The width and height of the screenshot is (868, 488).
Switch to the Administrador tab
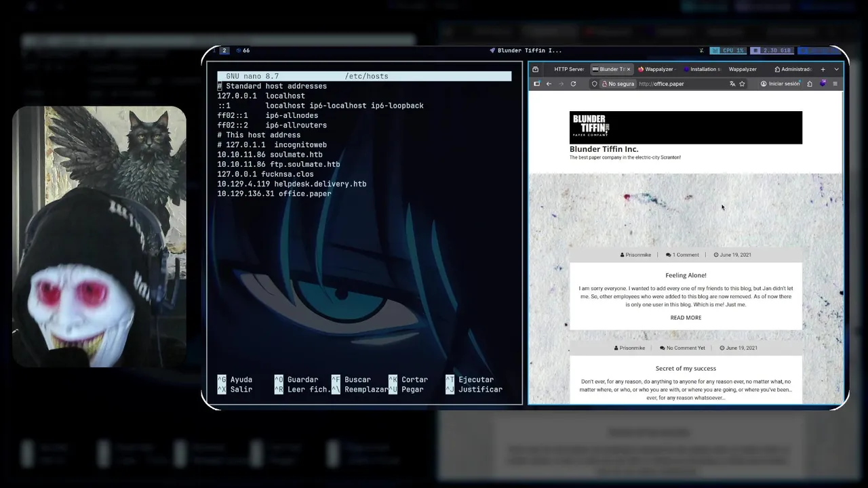click(793, 69)
